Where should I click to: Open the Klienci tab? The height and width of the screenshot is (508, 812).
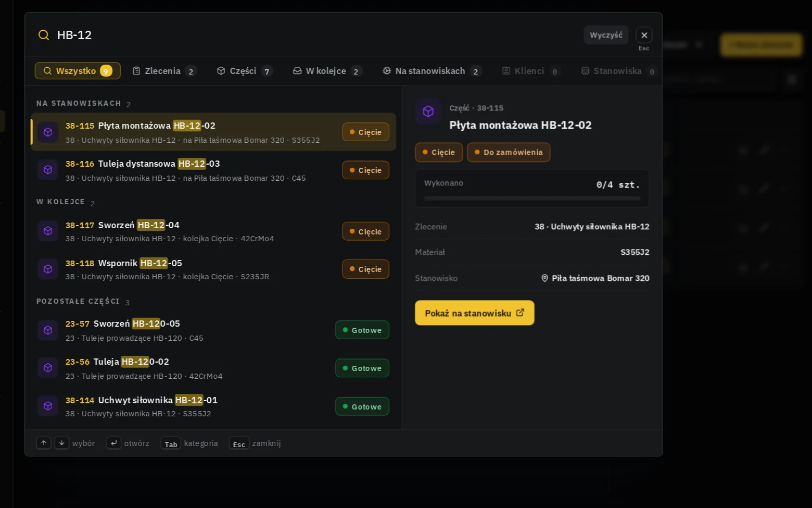[x=530, y=71]
